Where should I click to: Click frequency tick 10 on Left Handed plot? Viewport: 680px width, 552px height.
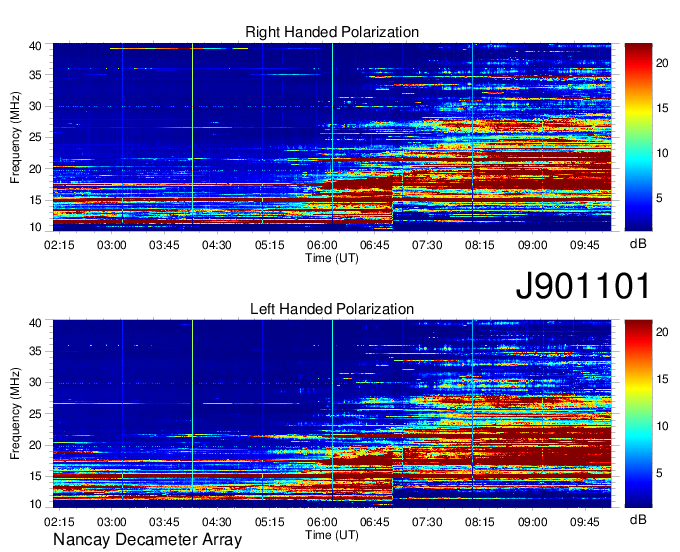coord(35,504)
